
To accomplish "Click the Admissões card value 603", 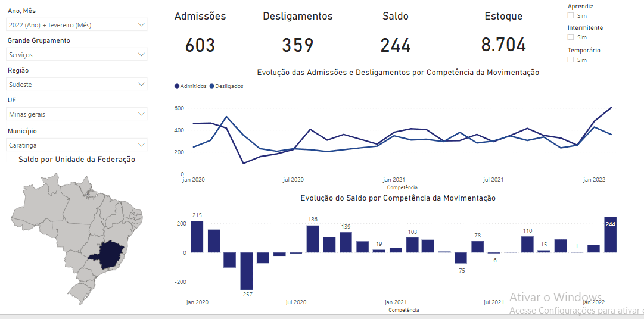I will (200, 45).
